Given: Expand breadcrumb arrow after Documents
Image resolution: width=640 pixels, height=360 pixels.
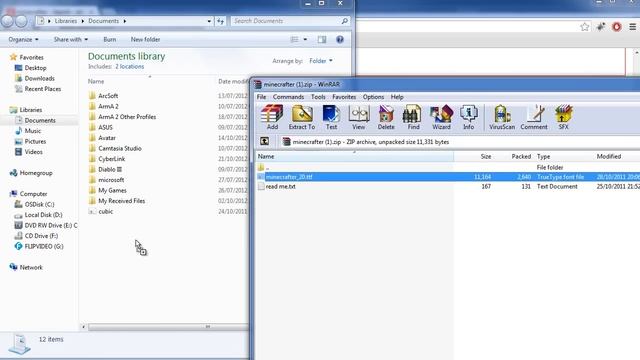Looking at the screenshot, I should [x=124, y=21].
